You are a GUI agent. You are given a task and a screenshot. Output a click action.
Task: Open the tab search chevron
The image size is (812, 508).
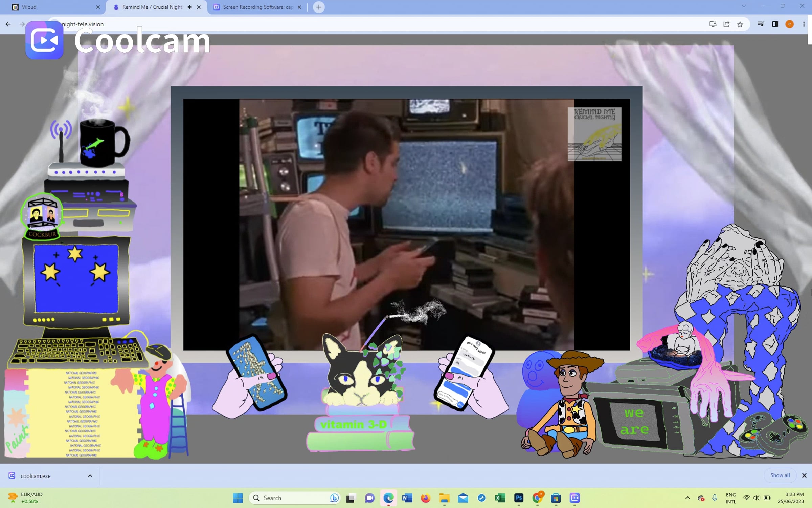click(x=744, y=6)
